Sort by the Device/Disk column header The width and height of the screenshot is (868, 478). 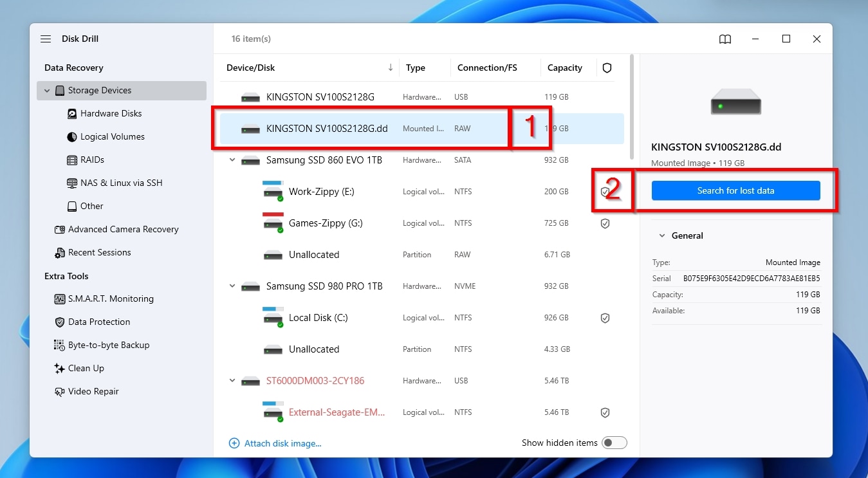pyautogui.click(x=250, y=68)
